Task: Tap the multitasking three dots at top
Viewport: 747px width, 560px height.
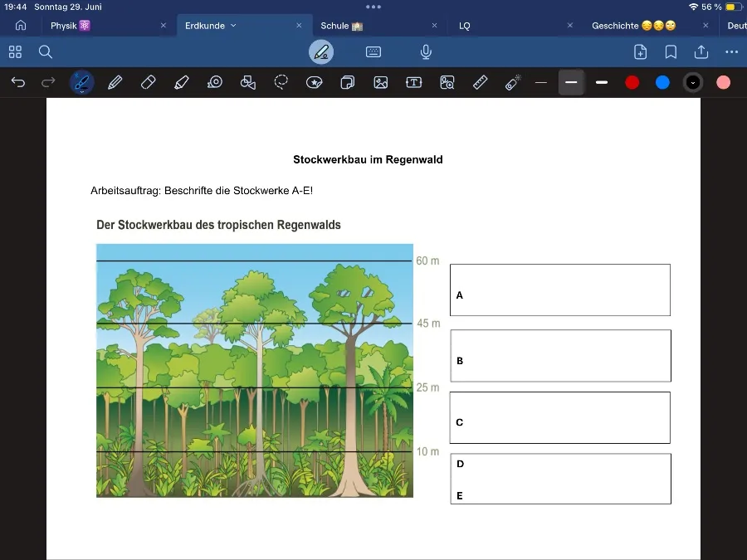Action: coord(373,7)
